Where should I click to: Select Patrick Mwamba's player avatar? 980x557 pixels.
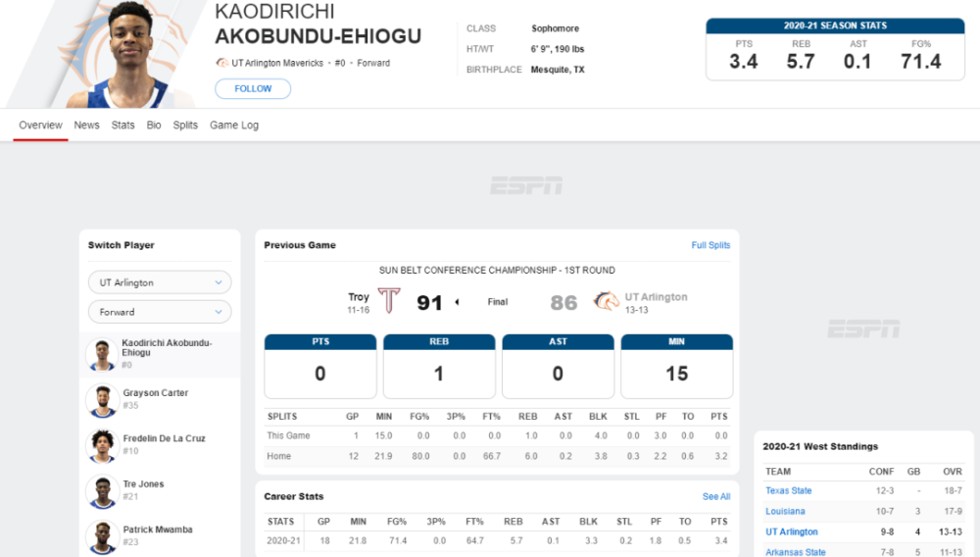coord(102,537)
